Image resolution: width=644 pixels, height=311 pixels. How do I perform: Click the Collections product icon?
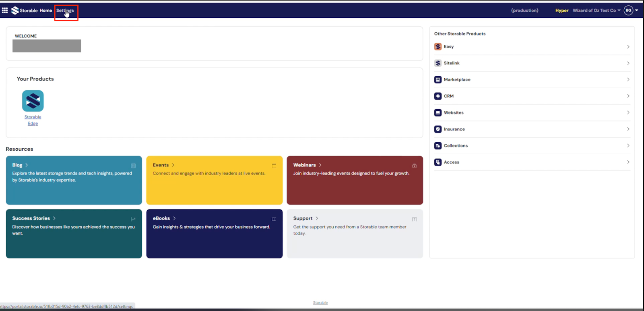[438, 146]
